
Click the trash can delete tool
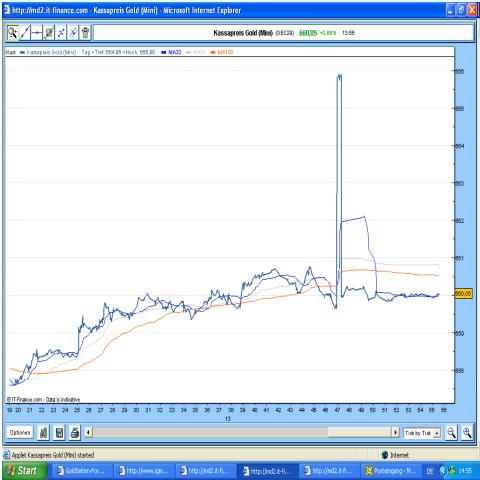tap(85, 33)
